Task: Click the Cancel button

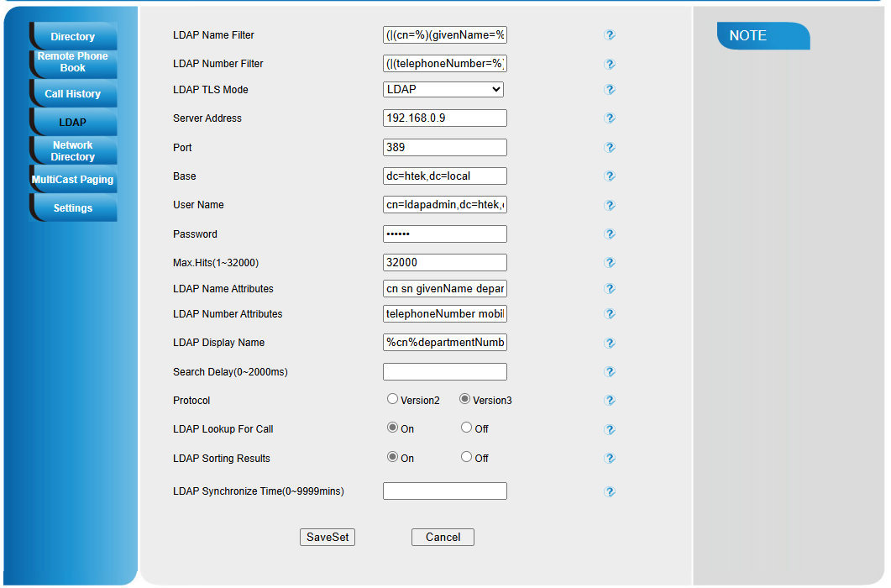Action: [x=443, y=538]
